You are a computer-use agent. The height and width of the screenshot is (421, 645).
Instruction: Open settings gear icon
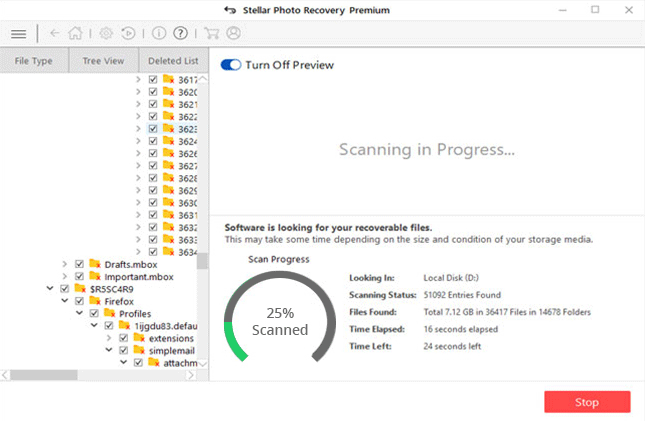(x=106, y=33)
